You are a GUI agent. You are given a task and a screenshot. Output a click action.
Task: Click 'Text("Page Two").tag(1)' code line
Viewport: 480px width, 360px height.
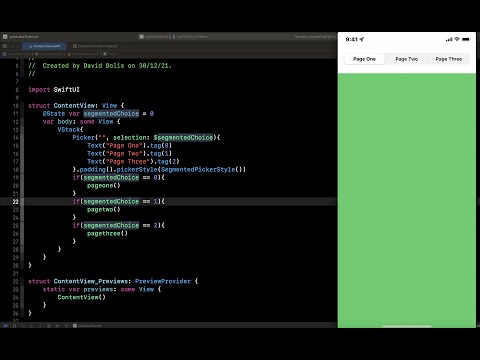click(130, 154)
